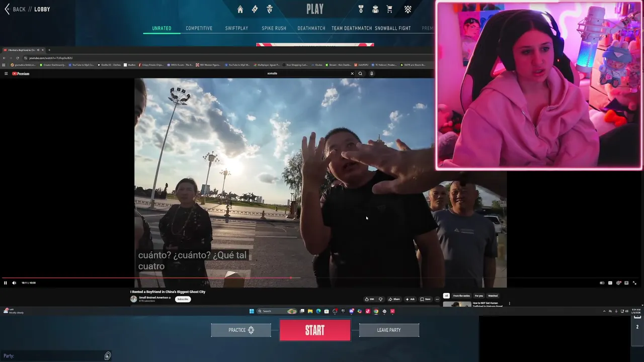Save the video to a playlist
Image resolution: width=644 pixels, height=362 pixels.
pyautogui.click(x=425, y=299)
